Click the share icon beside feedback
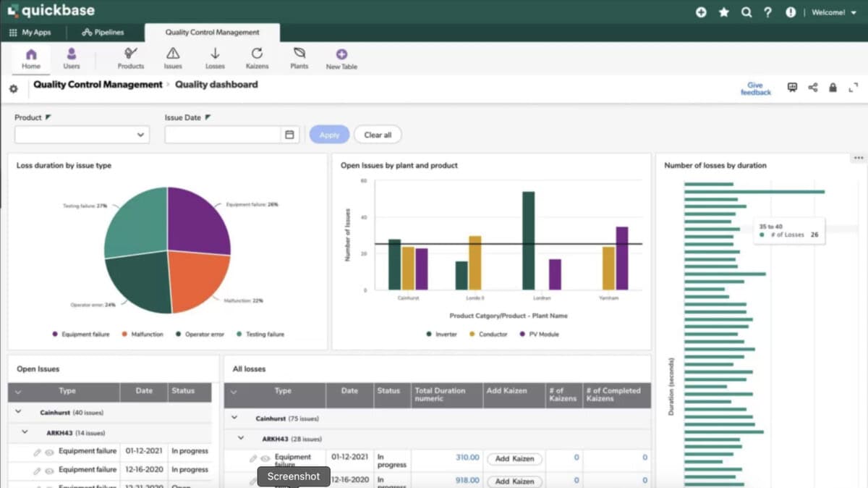 pos(812,88)
